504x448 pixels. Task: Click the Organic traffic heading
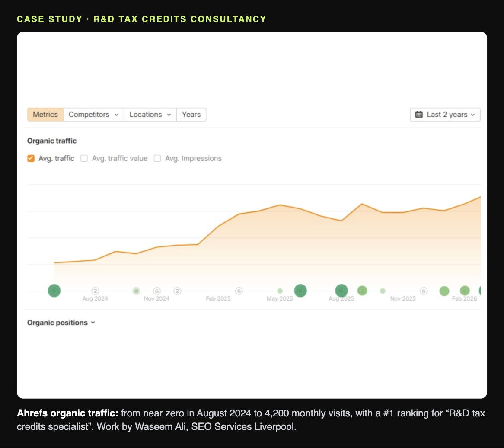(52, 141)
